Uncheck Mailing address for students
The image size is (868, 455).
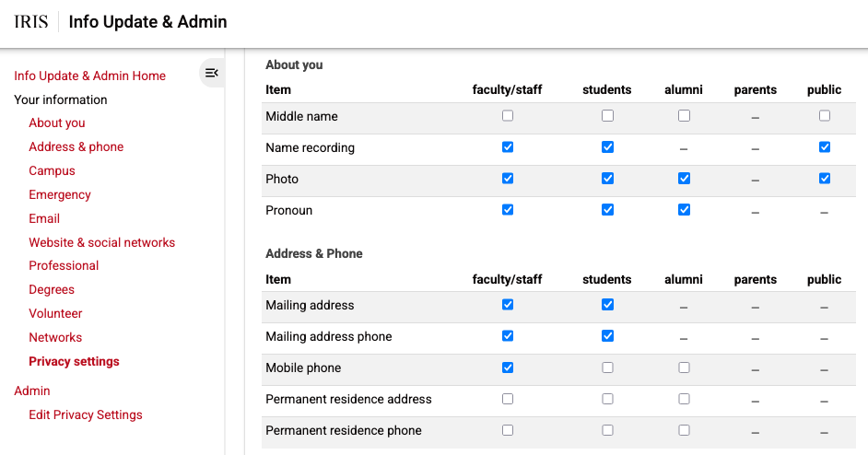(x=608, y=305)
